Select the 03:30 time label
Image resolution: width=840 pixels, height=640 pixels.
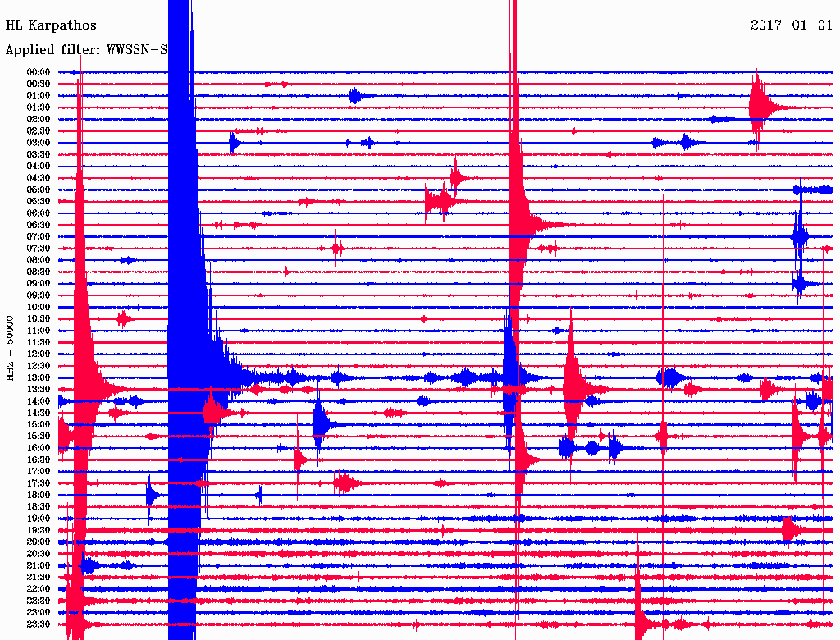[39, 154]
